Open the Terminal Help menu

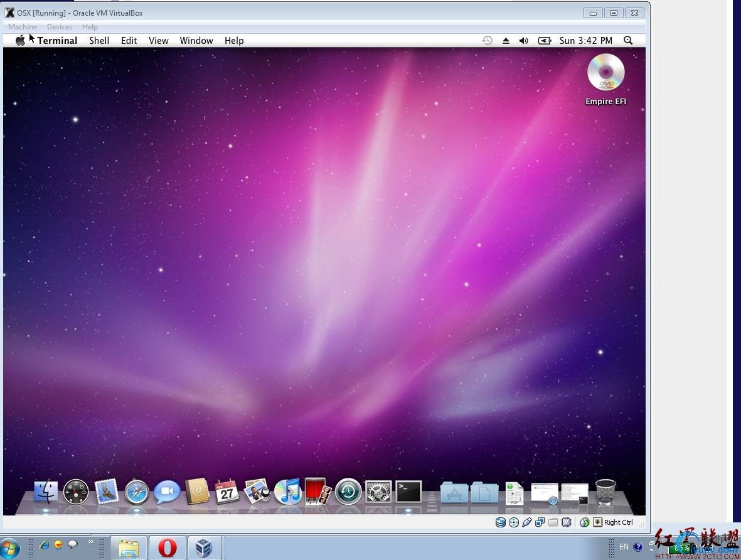(x=234, y=41)
